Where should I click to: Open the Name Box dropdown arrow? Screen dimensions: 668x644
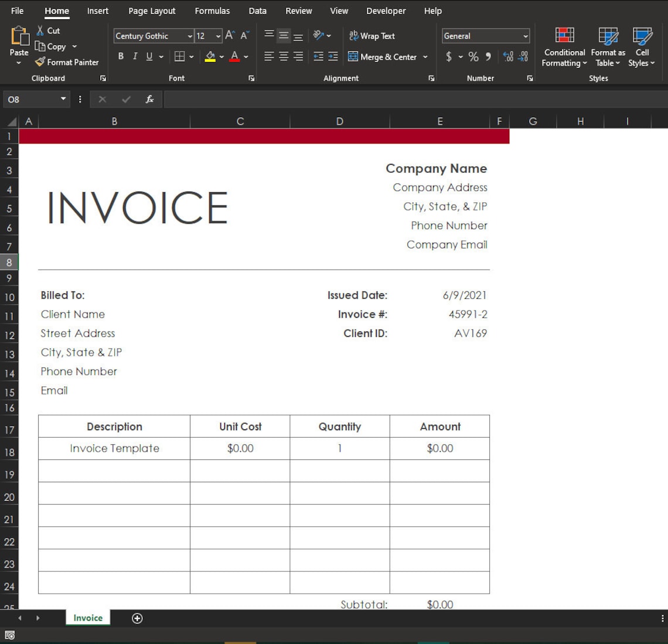[x=63, y=99]
